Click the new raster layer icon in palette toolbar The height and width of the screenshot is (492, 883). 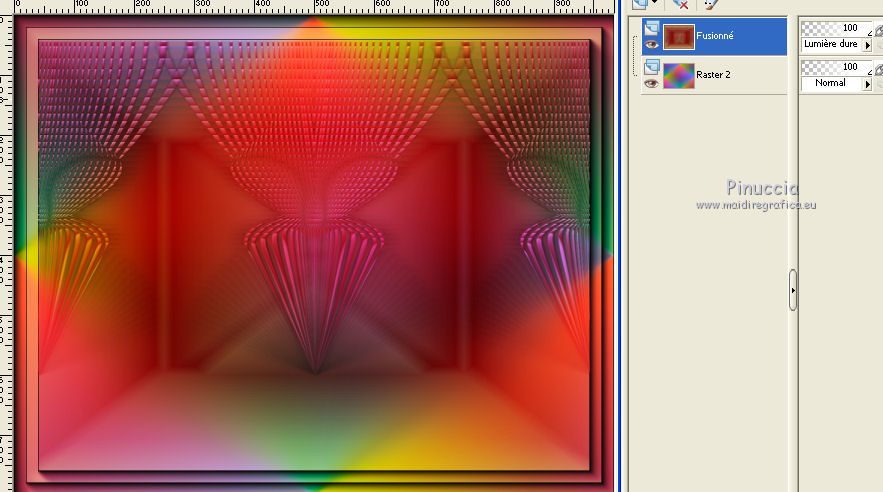tap(639, 5)
